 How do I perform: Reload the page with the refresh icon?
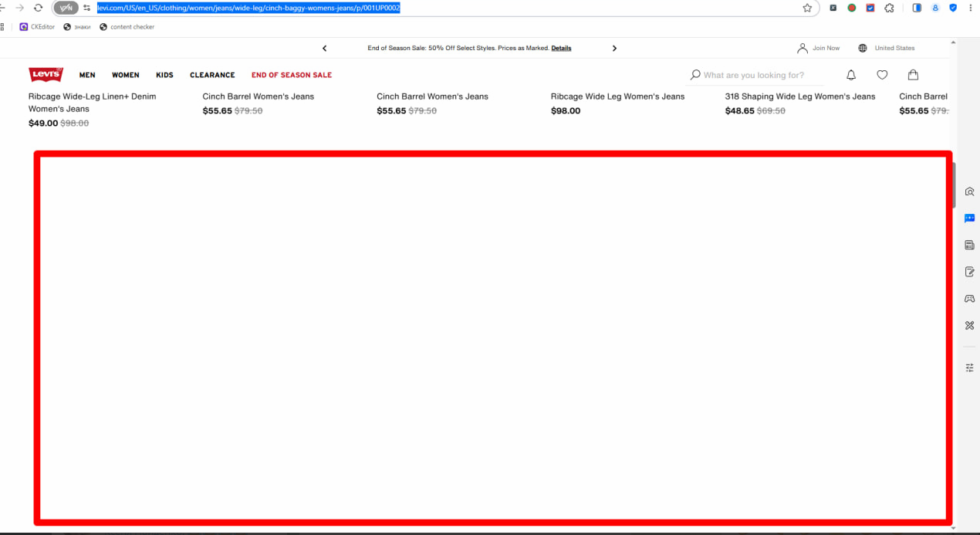(38, 8)
